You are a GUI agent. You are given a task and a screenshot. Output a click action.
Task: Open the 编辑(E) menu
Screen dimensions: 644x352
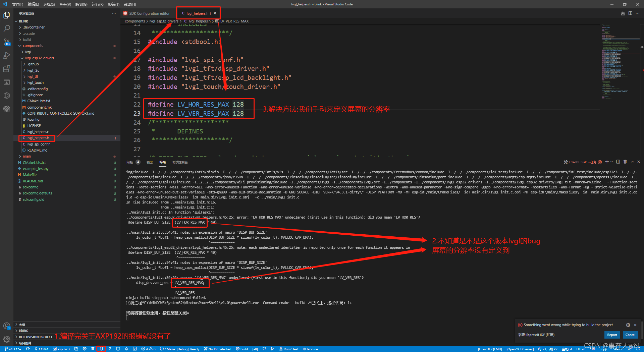(33, 4)
